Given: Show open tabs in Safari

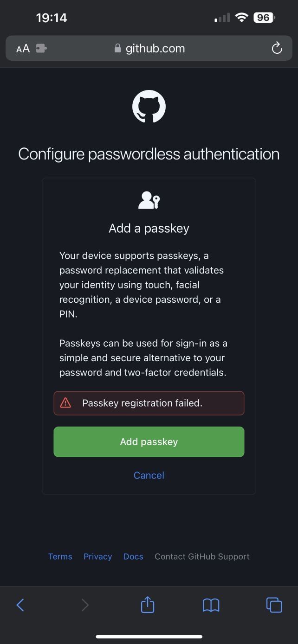Looking at the screenshot, I should (274, 605).
